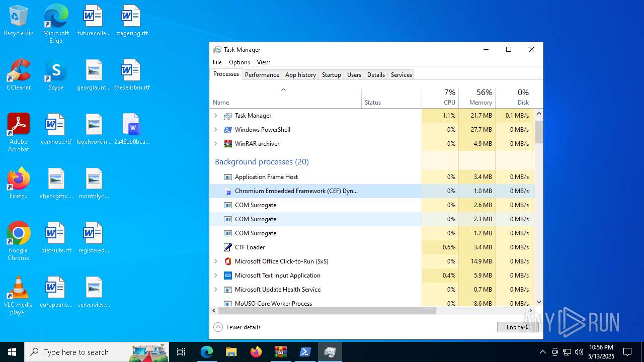The width and height of the screenshot is (644, 362).
Task: Expand the WinRAR archiver process row
Action: point(216,144)
